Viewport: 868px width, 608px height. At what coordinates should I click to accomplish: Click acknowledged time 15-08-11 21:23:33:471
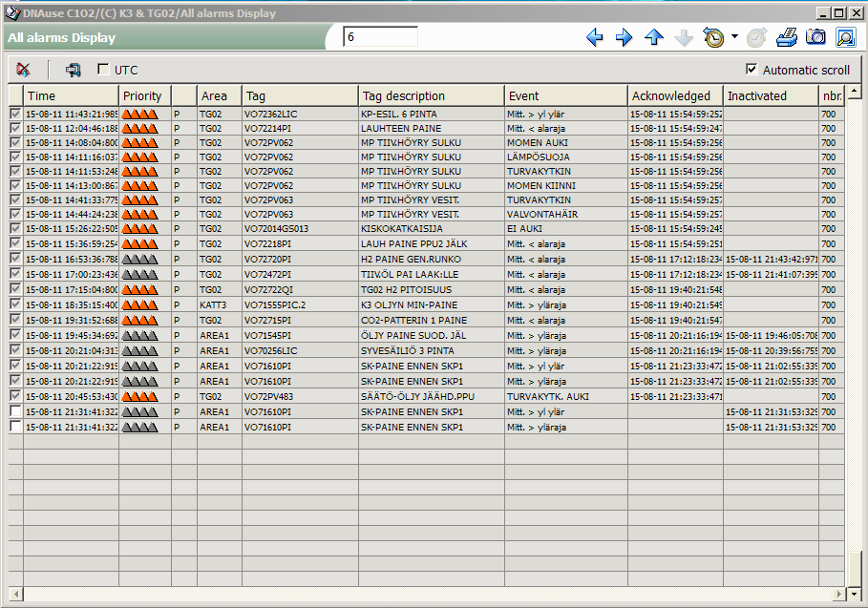coord(676,397)
